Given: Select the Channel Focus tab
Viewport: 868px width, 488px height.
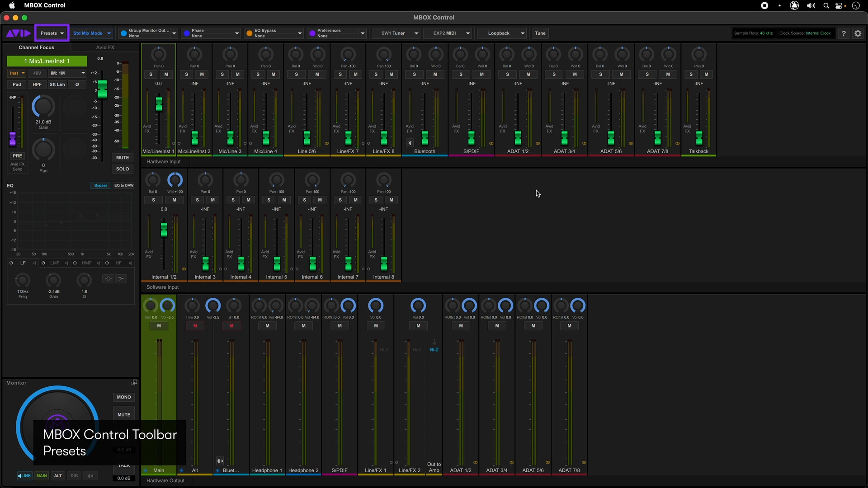Looking at the screenshot, I should click(x=36, y=47).
